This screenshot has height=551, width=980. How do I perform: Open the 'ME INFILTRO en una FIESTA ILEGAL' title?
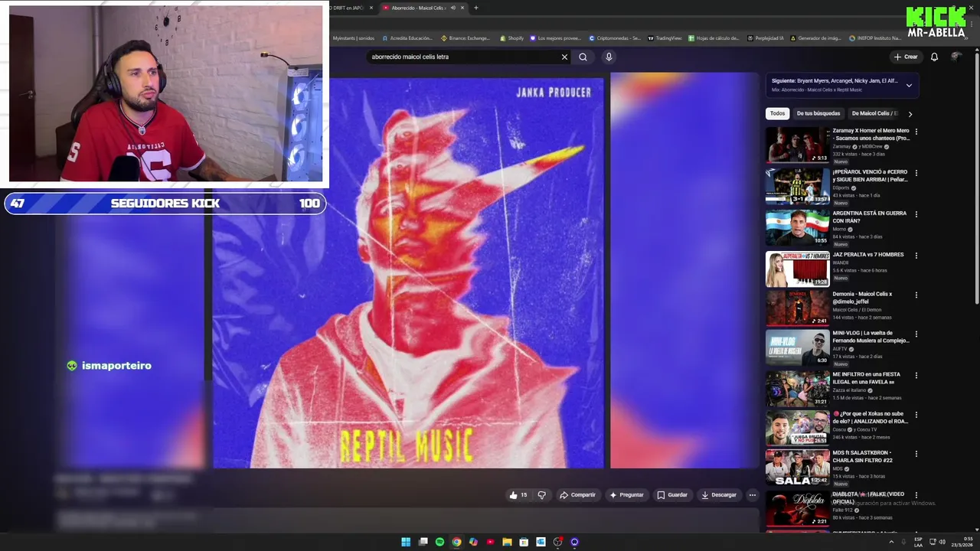pos(867,378)
